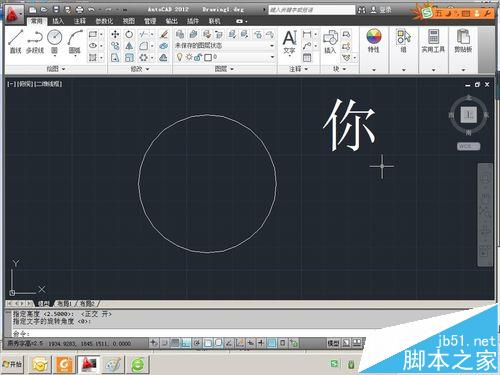
Task: Click the Table tool in the Annotation panel
Action: [x=307, y=58]
